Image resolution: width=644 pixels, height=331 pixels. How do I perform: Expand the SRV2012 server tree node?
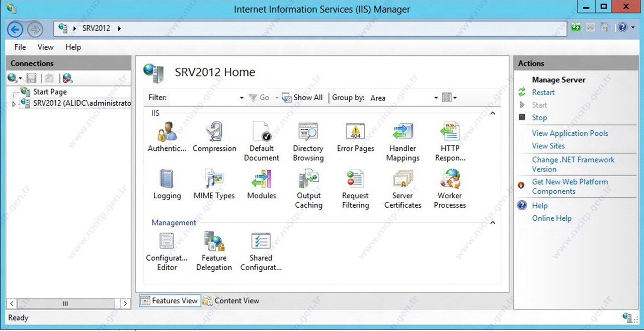(x=14, y=104)
